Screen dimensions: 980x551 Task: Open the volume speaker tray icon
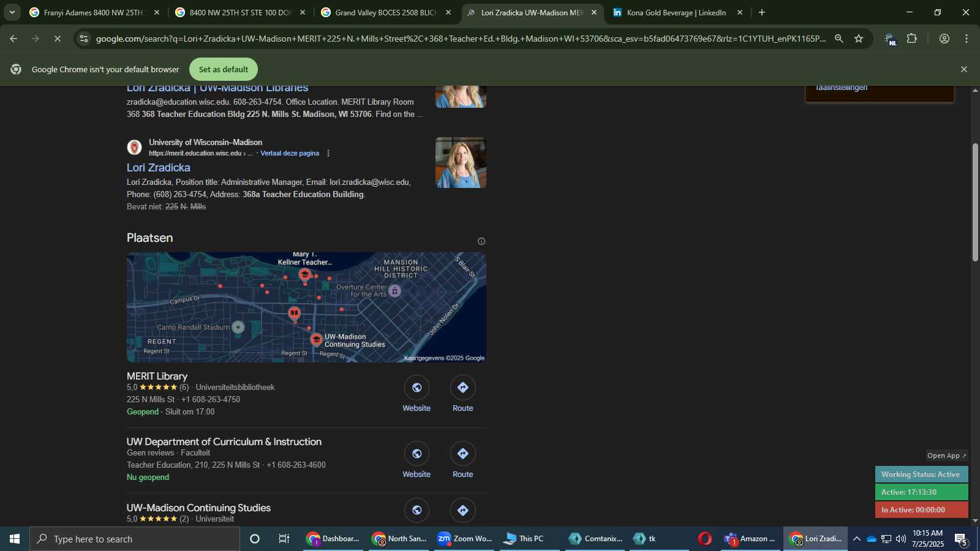900,539
